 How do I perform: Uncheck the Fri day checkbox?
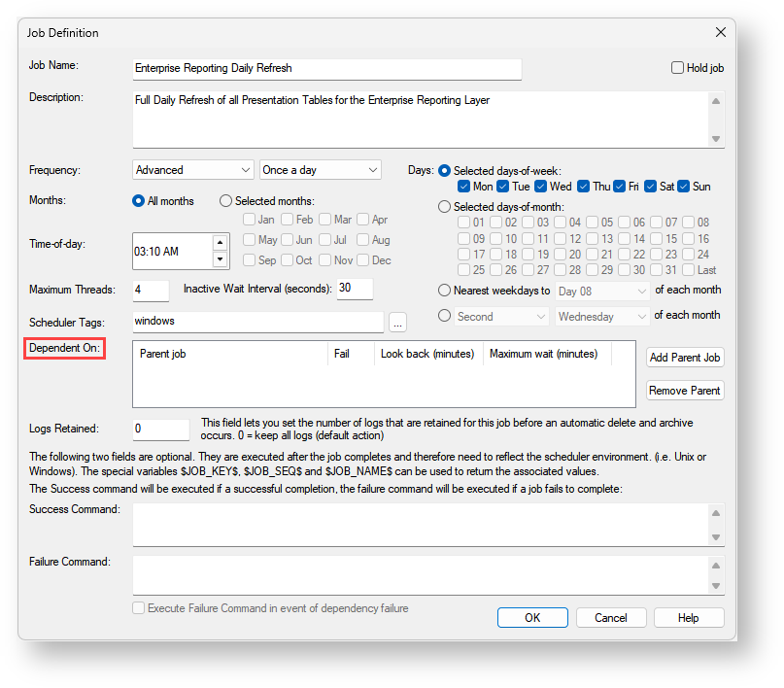click(620, 187)
